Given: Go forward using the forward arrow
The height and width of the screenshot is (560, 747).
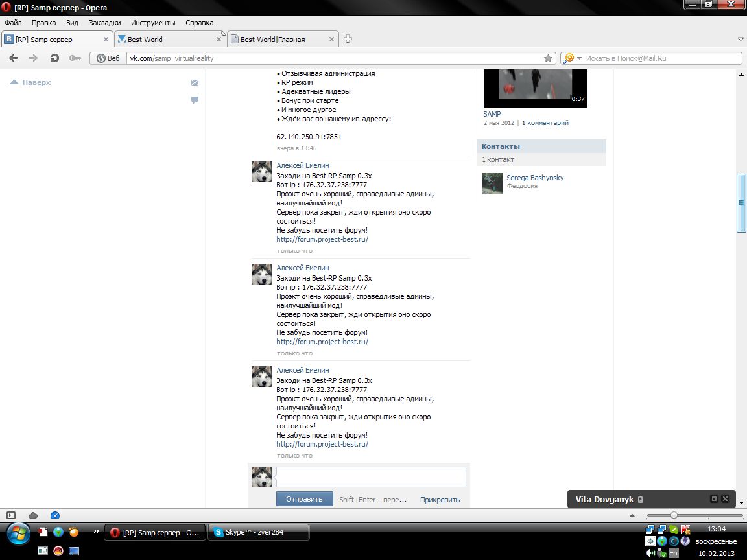Looking at the screenshot, I should [x=33, y=58].
